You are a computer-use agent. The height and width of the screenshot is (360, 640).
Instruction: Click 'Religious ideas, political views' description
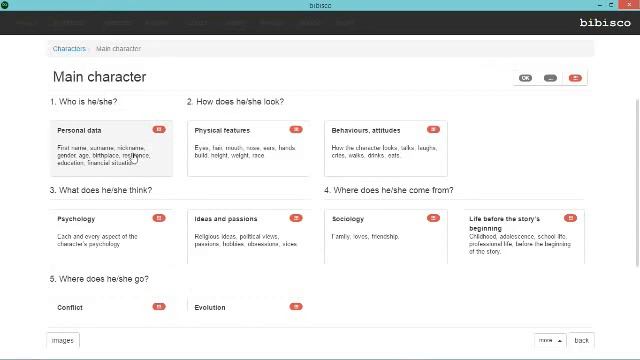246,240
